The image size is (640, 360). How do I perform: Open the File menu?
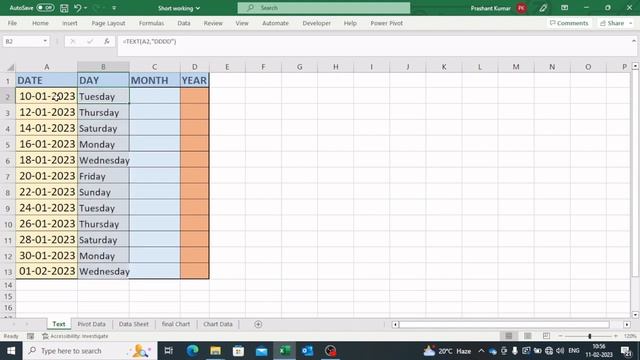pyautogui.click(x=12, y=23)
